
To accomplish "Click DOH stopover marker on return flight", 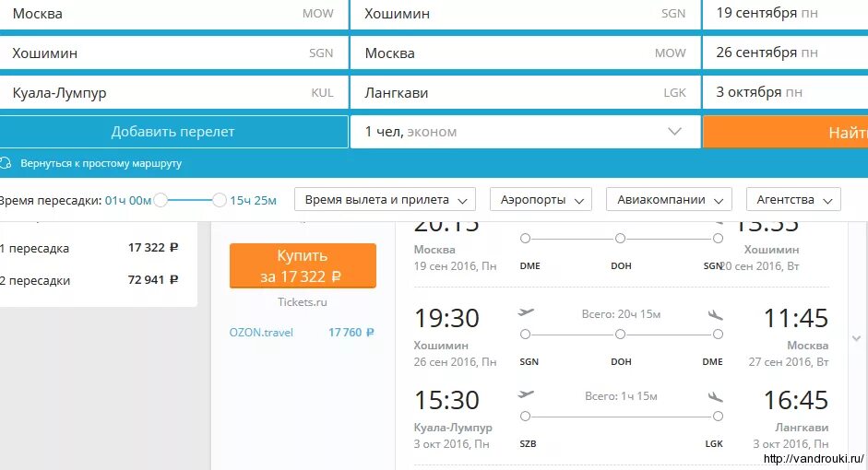I will (620, 334).
